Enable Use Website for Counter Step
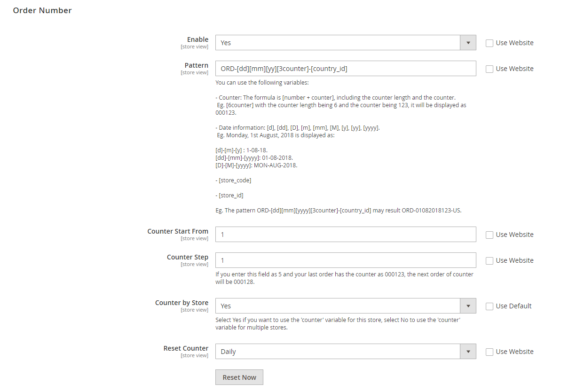 point(490,260)
